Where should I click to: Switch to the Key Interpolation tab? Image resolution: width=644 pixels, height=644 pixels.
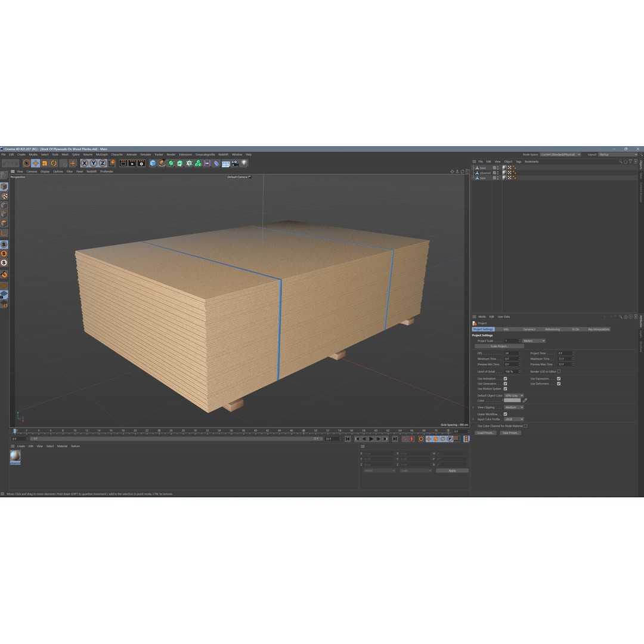599,329
